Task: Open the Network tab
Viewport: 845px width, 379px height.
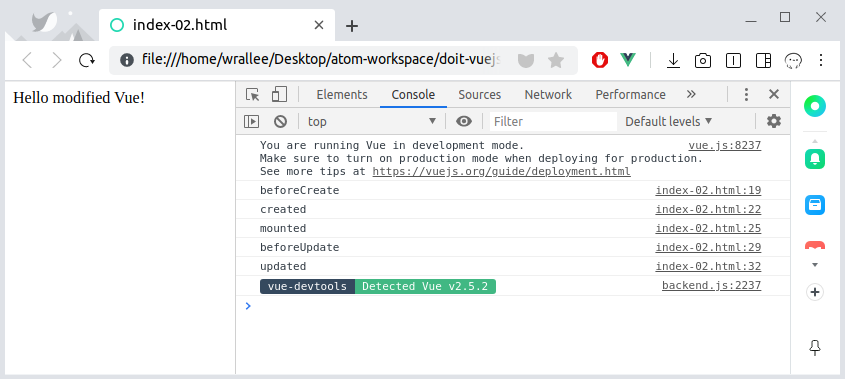Action: [x=548, y=95]
